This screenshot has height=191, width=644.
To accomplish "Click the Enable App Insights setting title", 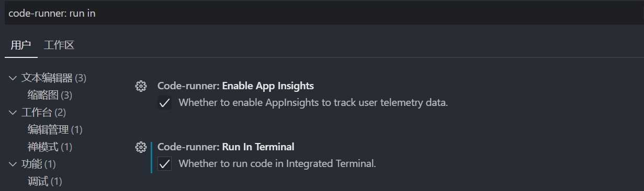I will [235, 86].
